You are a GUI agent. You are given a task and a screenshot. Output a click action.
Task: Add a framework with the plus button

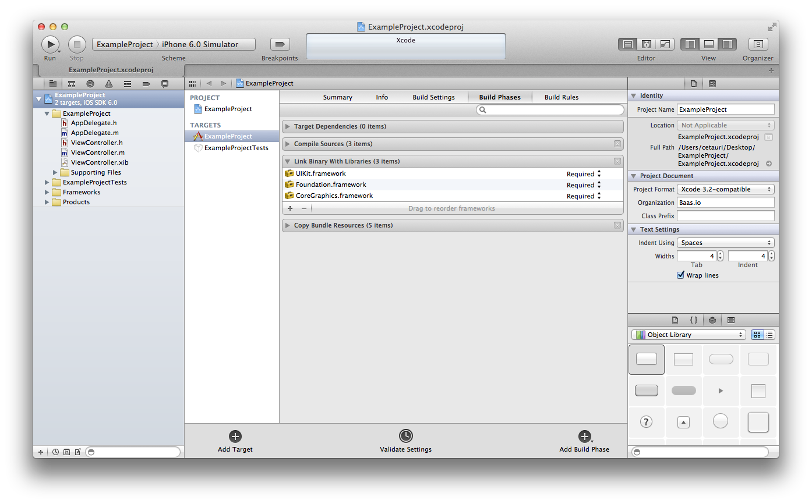click(x=290, y=208)
